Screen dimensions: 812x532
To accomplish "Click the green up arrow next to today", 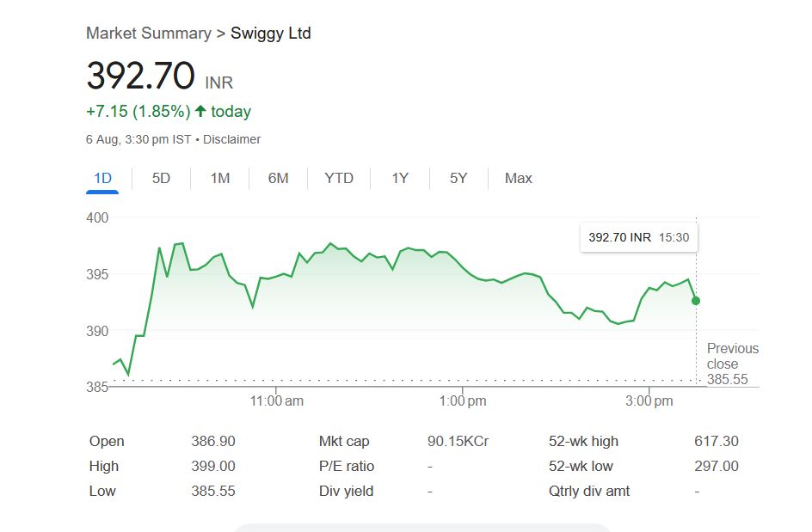I will point(200,112).
